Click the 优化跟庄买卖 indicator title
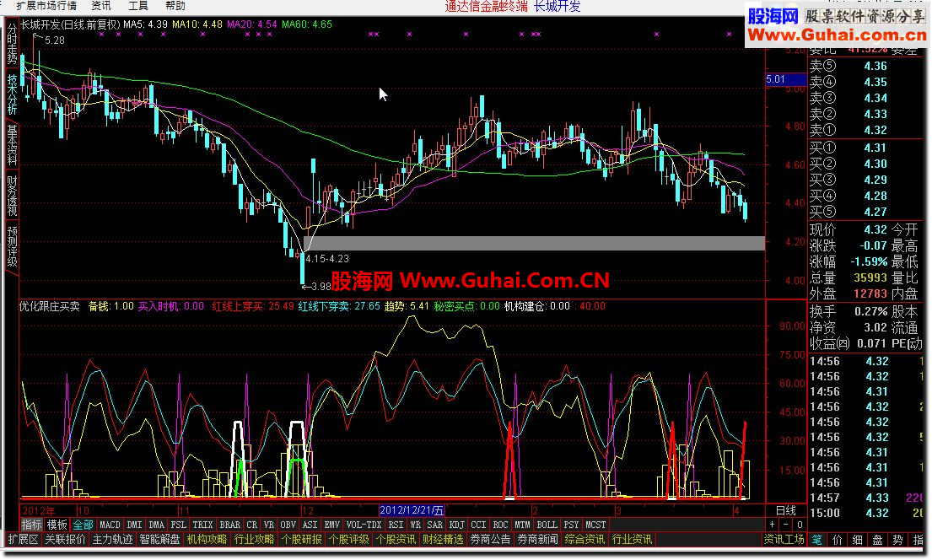The image size is (932, 560). [x=49, y=307]
